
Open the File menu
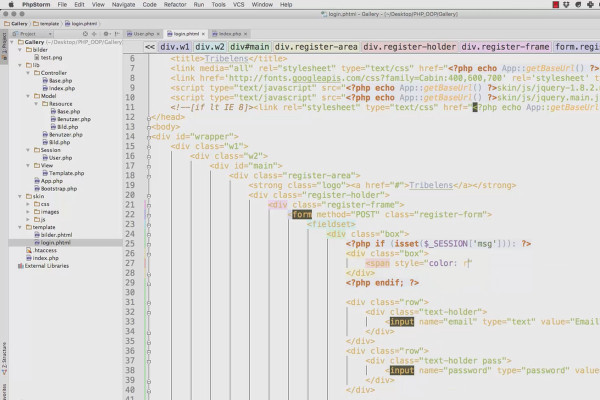pyautogui.click(x=62, y=5)
